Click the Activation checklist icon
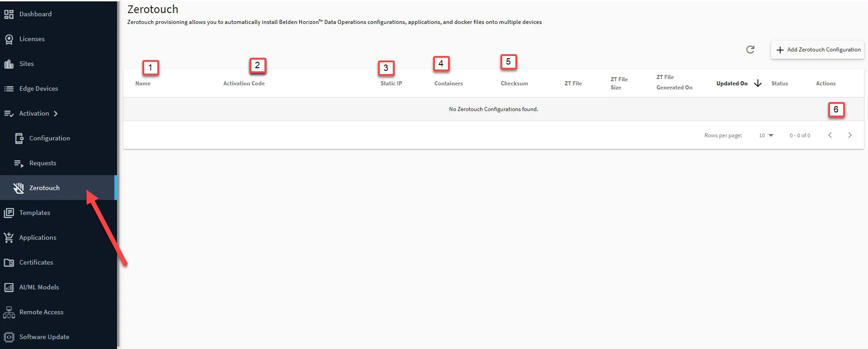Image resolution: width=868 pixels, height=349 pixels. [x=9, y=114]
